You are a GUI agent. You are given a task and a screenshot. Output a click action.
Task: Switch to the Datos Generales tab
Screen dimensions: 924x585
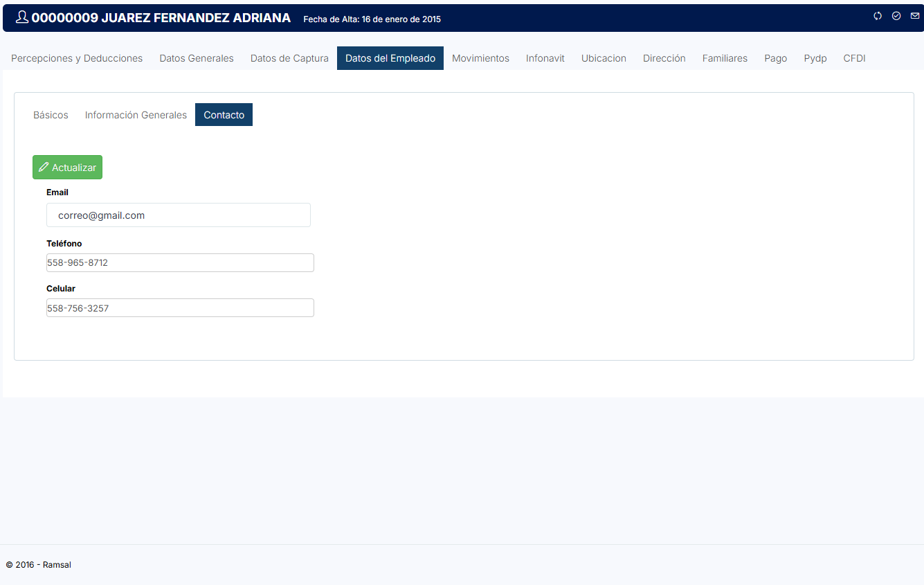pyautogui.click(x=197, y=58)
